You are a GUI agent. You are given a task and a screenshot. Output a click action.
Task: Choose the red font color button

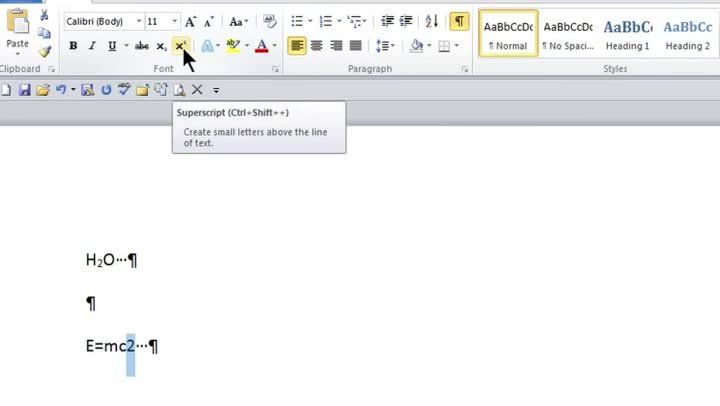point(261,46)
